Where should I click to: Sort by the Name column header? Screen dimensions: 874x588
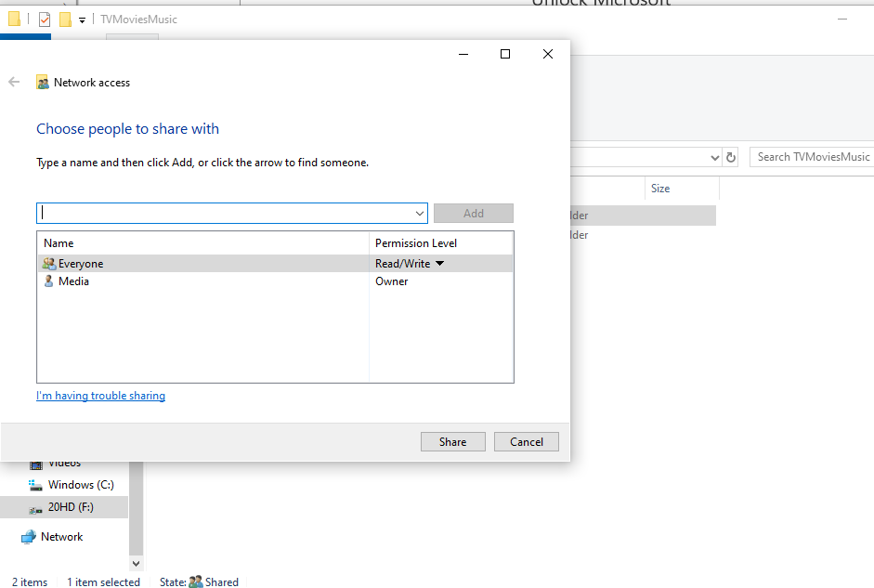click(x=202, y=243)
